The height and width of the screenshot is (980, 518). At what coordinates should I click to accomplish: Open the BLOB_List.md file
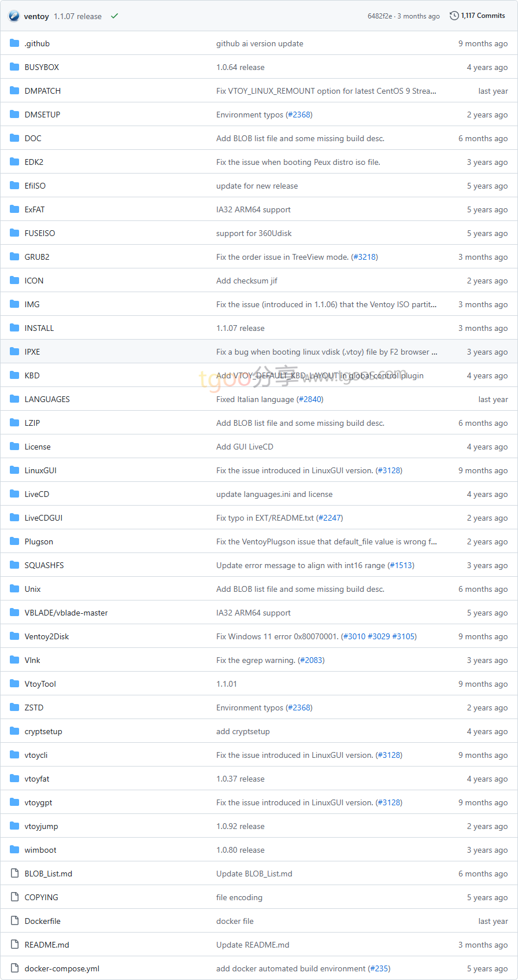pos(49,874)
